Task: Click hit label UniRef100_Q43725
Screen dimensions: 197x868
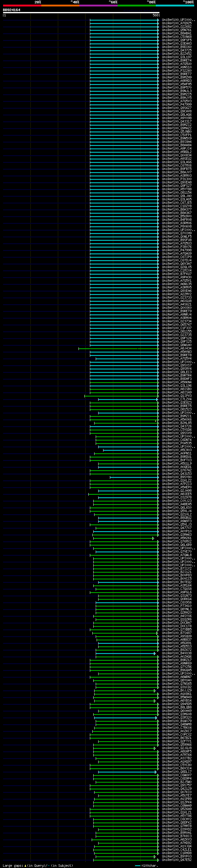Action: pos(176,50)
